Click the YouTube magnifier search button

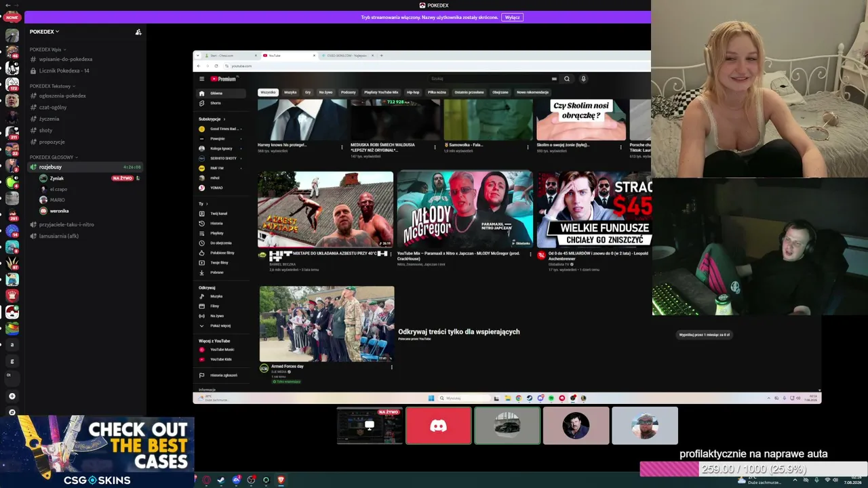(567, 79)
